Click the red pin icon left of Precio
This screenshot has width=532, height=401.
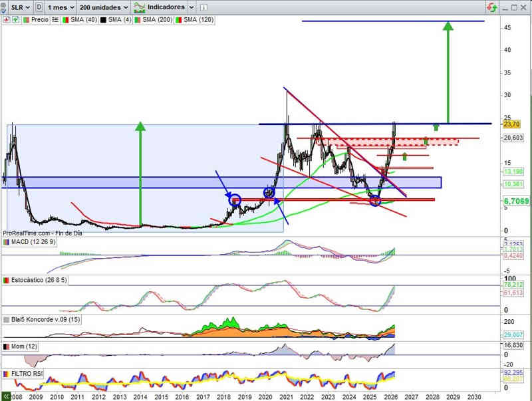pyautogui.click(x=6, y=20)
